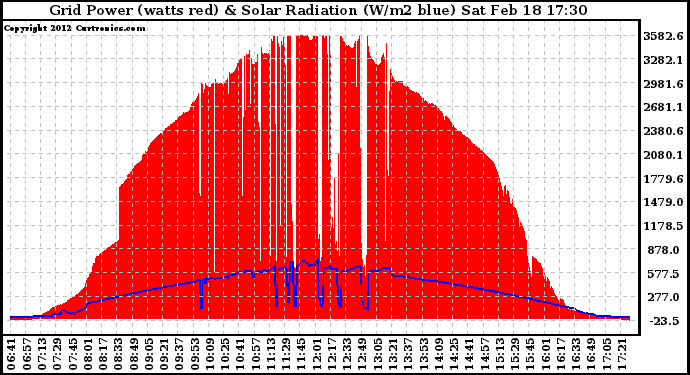Image resolution: width=690 pixels, height=375 pixels.
Task: Click the 14:41 time label
Action: click(x=469, y=353)
